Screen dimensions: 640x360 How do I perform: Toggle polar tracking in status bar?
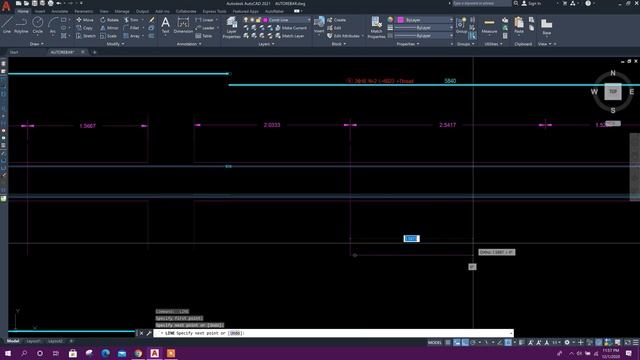click(x=473, y=342)
